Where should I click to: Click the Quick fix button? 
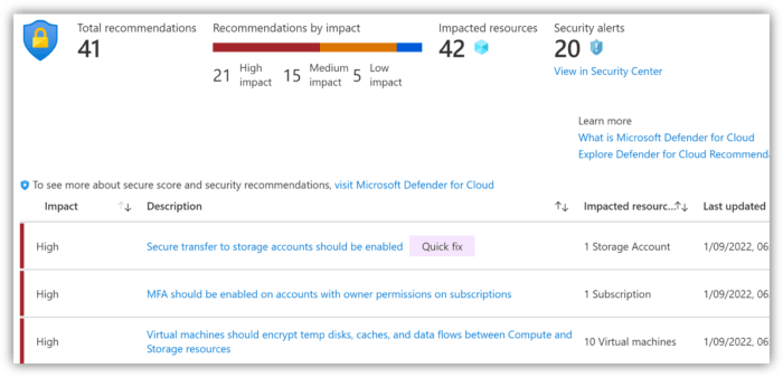pos(442,246)
